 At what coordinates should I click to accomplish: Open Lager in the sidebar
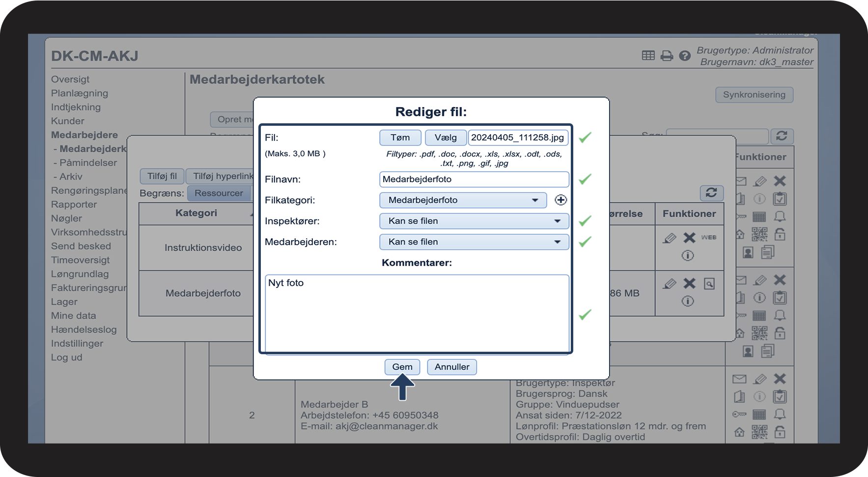pyautogui.click(x=64, y=302)
